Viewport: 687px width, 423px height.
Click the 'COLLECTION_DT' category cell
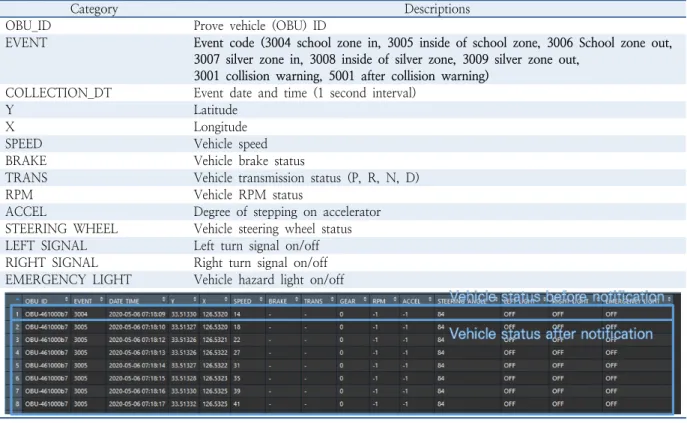(58, 93)
